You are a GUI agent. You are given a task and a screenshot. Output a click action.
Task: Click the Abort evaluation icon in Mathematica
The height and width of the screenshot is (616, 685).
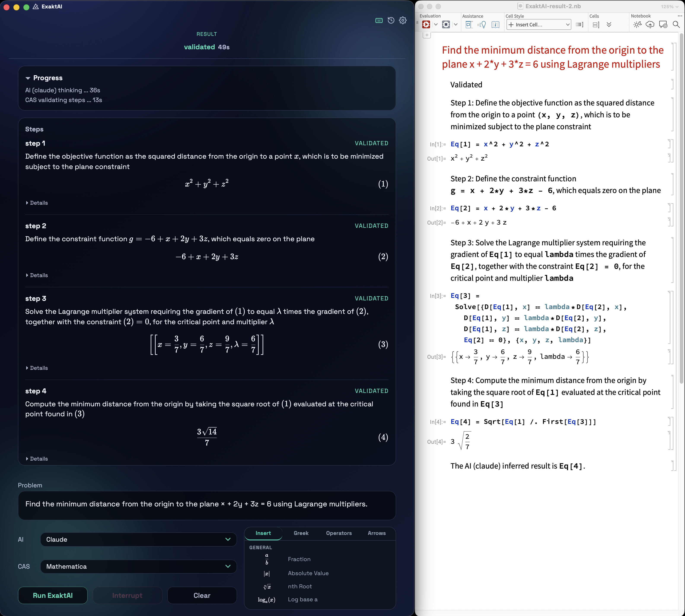(x=446, y=24)
